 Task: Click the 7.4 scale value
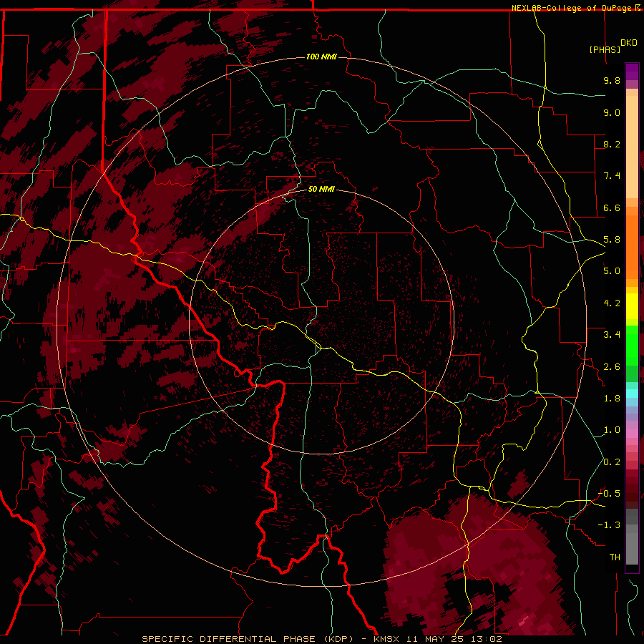(x=612, y=176)
